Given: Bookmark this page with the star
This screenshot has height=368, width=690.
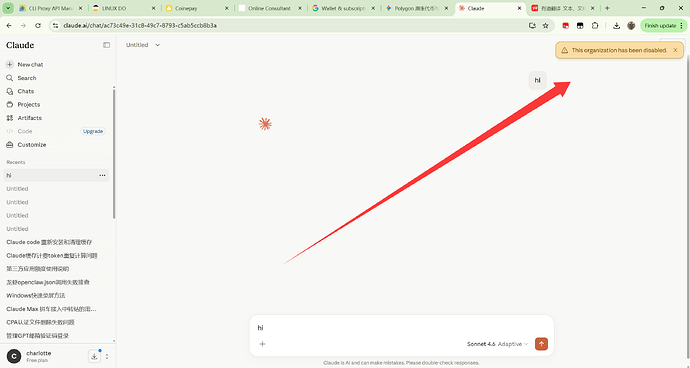Looking at the screenshot, I should (546, 26).
